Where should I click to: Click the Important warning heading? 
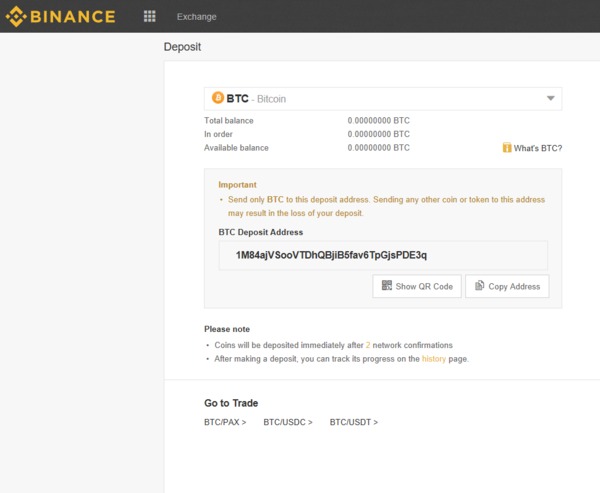[x=237, y=184]
